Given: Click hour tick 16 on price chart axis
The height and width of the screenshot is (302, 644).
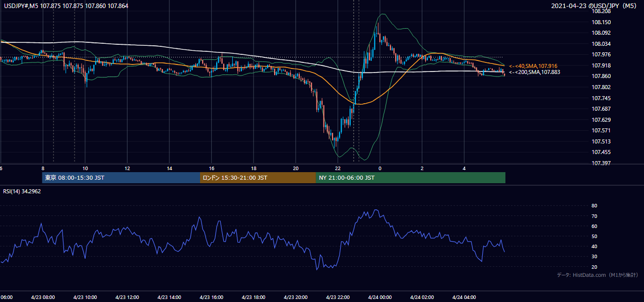Looking at the screenshot, I should [x=212, y=169].
